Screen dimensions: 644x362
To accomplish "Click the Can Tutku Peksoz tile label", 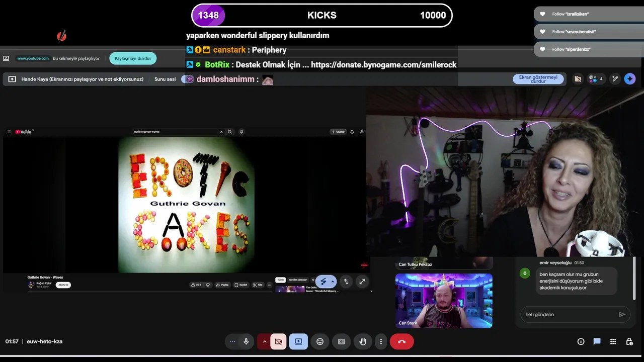I will [415, 264].
